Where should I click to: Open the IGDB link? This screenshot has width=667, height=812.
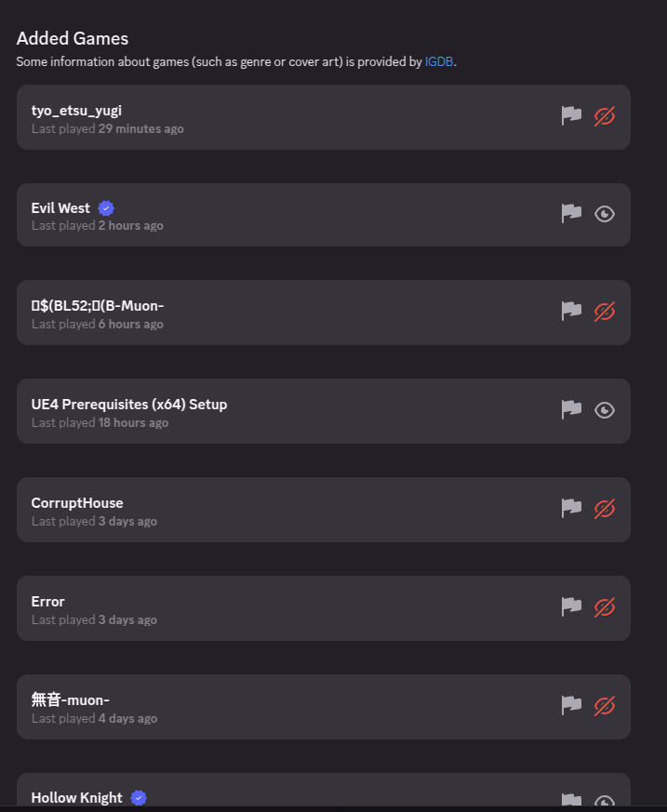click(439, 61)
